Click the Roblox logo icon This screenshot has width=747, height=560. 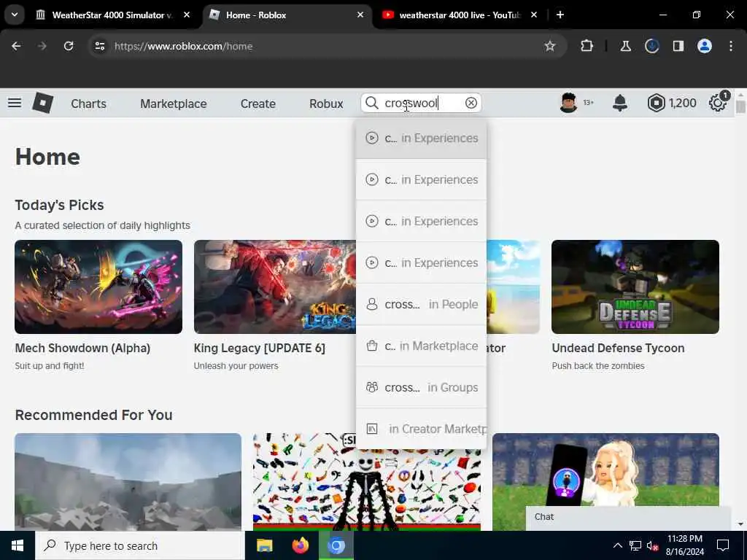42,103
